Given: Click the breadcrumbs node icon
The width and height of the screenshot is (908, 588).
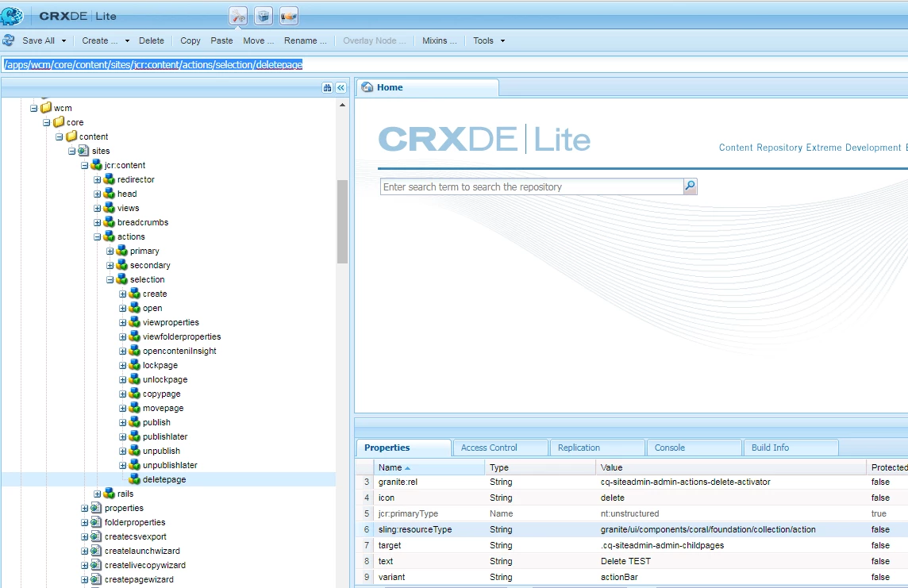Looking at the screenshot, I should click(x=110, y=222).
